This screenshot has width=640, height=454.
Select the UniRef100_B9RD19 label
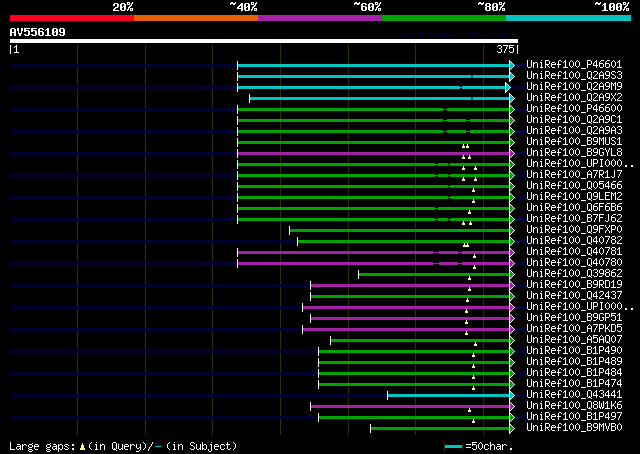point(574,285)
